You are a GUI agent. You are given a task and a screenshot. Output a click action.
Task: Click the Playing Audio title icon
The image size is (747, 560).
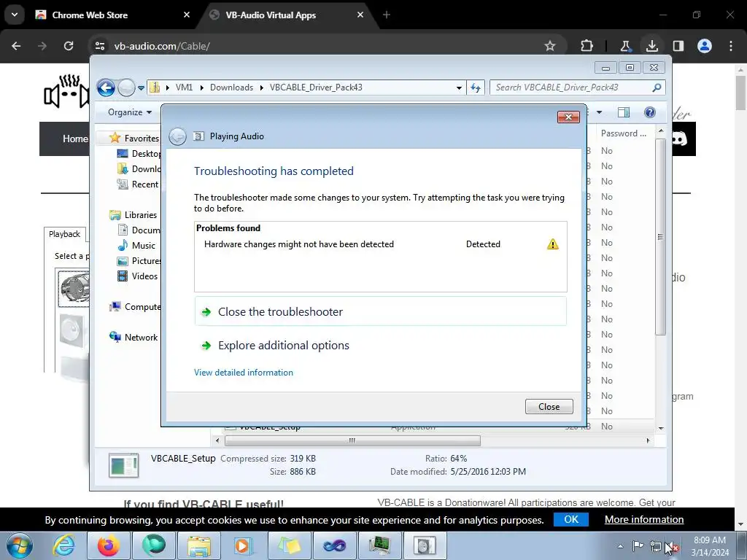[x=198, y=136]
